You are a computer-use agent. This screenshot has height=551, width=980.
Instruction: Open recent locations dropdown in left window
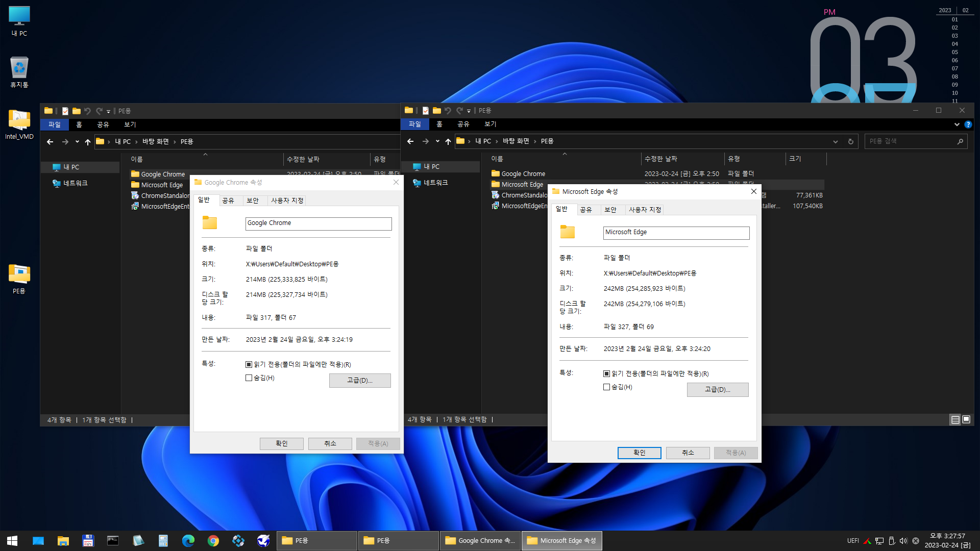pos(77,142)
